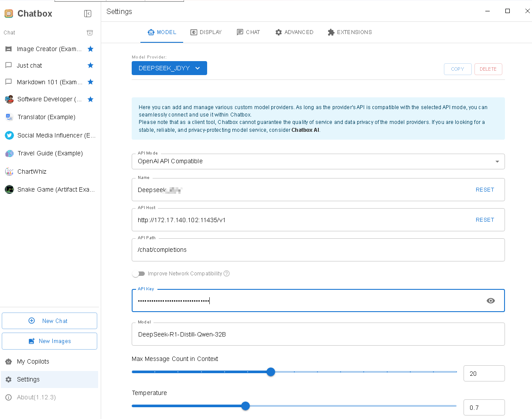Open the ChartWhiz chat
Image resolution: width=532 pixels, height=419 pixels.
[50, 172]
